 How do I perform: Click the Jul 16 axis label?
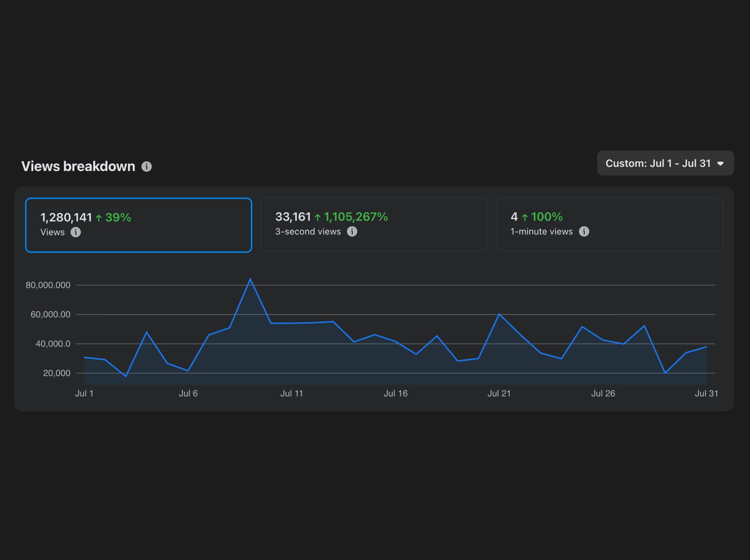click(x=395, y=394)
